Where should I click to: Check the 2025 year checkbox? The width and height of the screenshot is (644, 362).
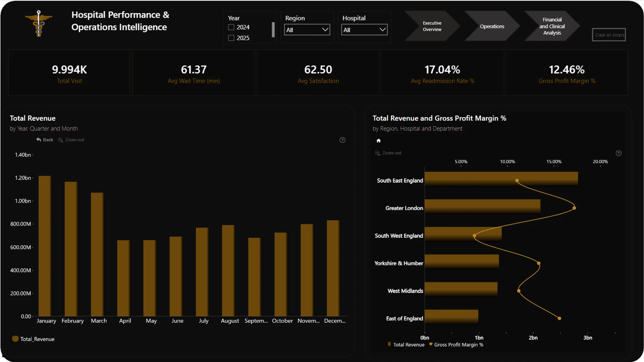[231, 38]
